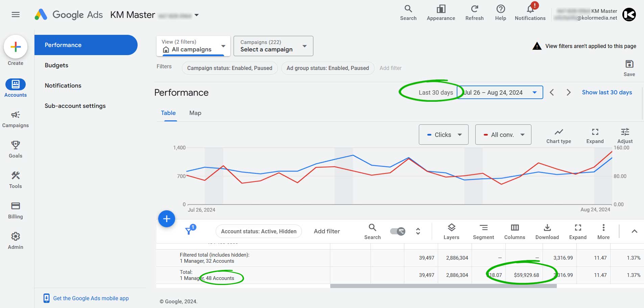Open the Notifications bell
The image size is (644, 308).
[530, 13]
